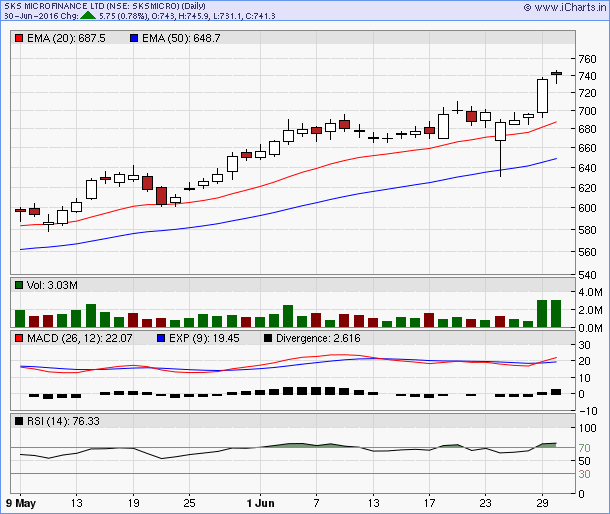Click the 4.0M volume axis label

591,292
